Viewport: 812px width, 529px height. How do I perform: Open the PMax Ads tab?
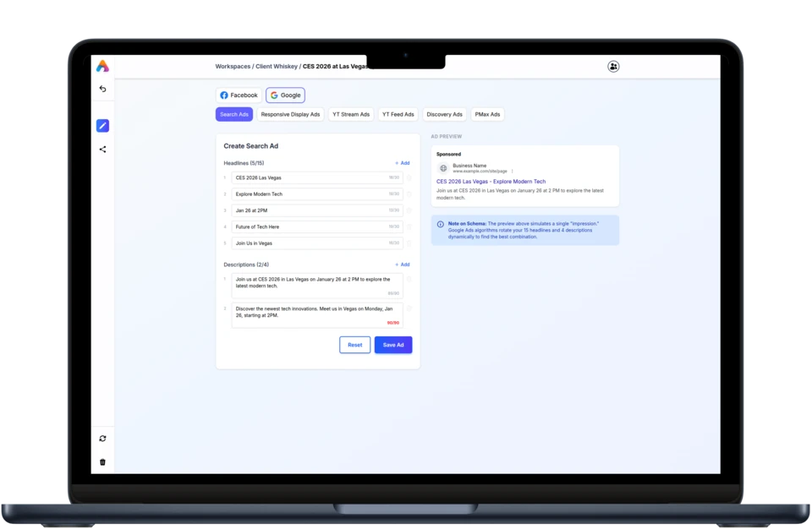coord(487,114)
